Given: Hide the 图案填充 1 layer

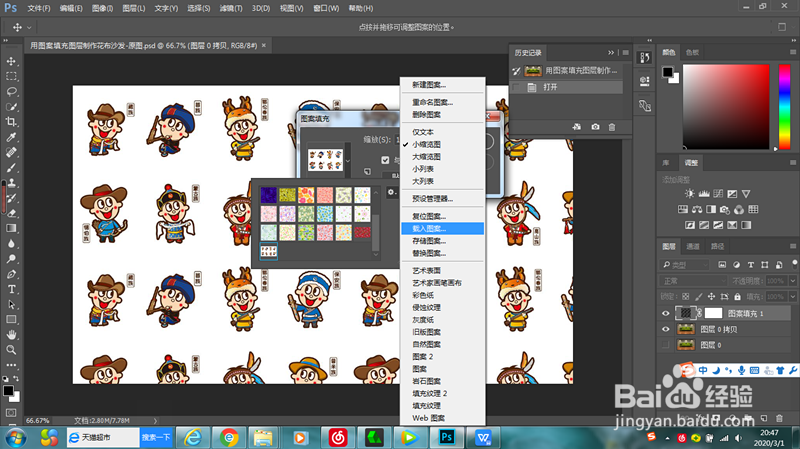Looking at the screenshot, I should pos(665,313).
